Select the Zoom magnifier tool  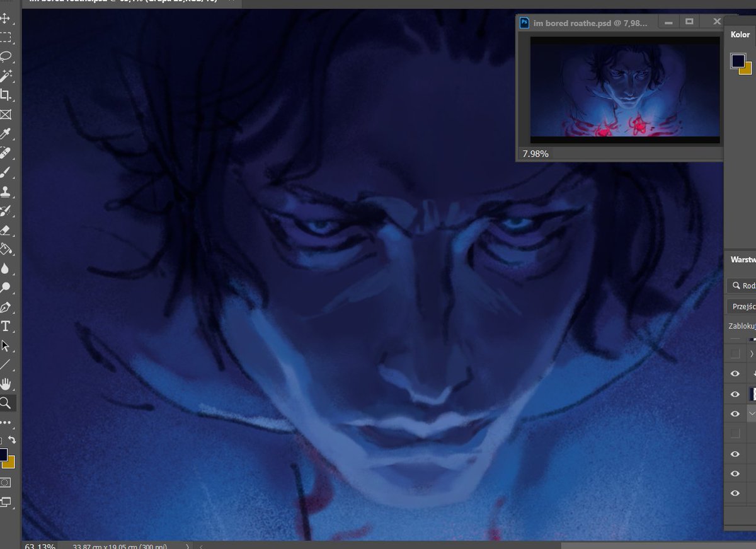pyautogui.click(x=6, y=403)
